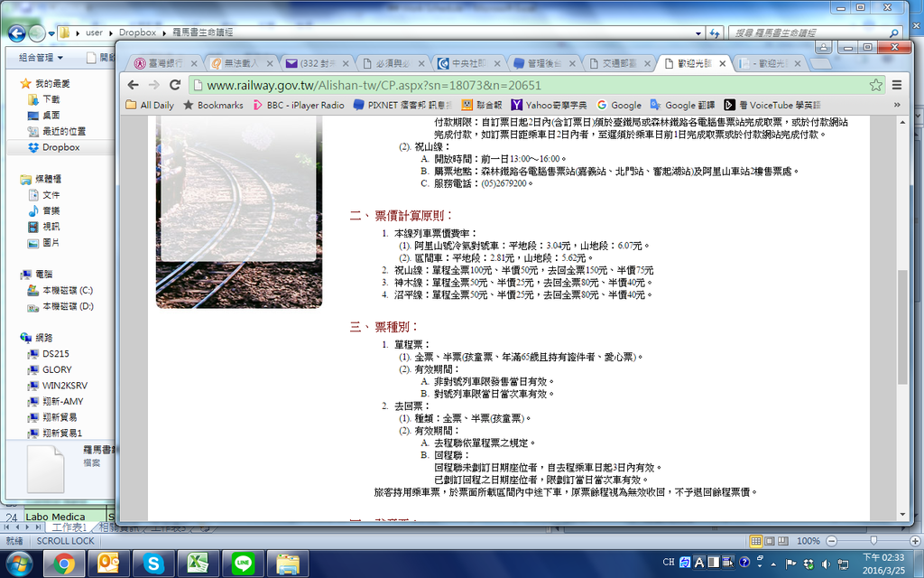Open new Chrome tab
Screen dimensions: 924x578
click(819, 63)
